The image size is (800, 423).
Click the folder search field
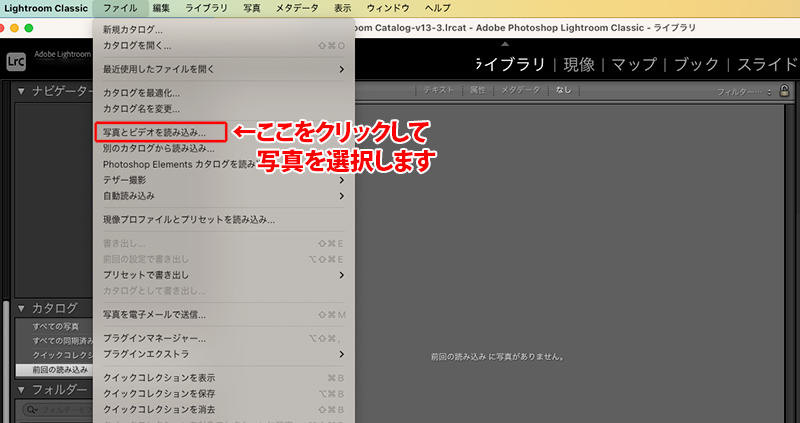57,410
